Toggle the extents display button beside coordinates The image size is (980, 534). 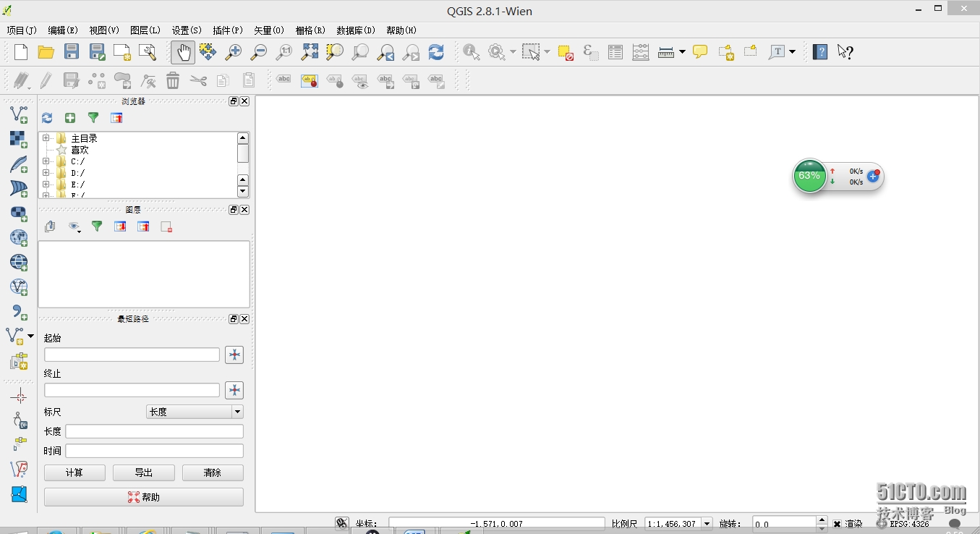[x=342, y=524]
